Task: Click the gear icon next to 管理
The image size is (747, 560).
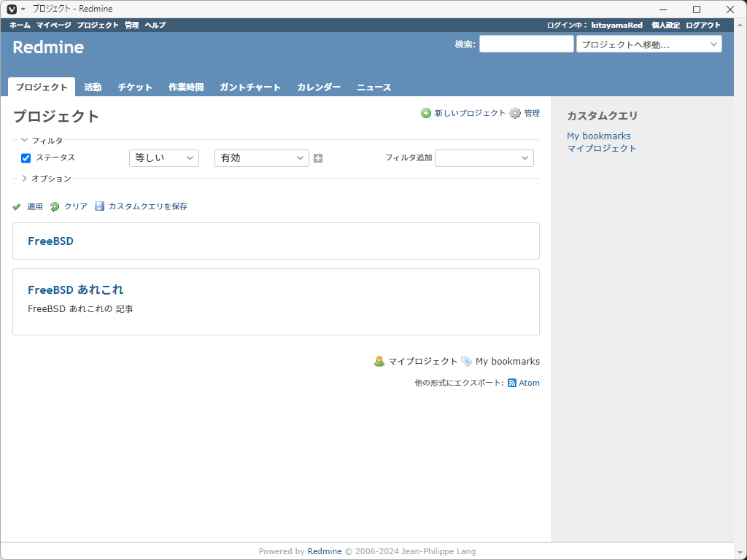Action: coord(515,113)
